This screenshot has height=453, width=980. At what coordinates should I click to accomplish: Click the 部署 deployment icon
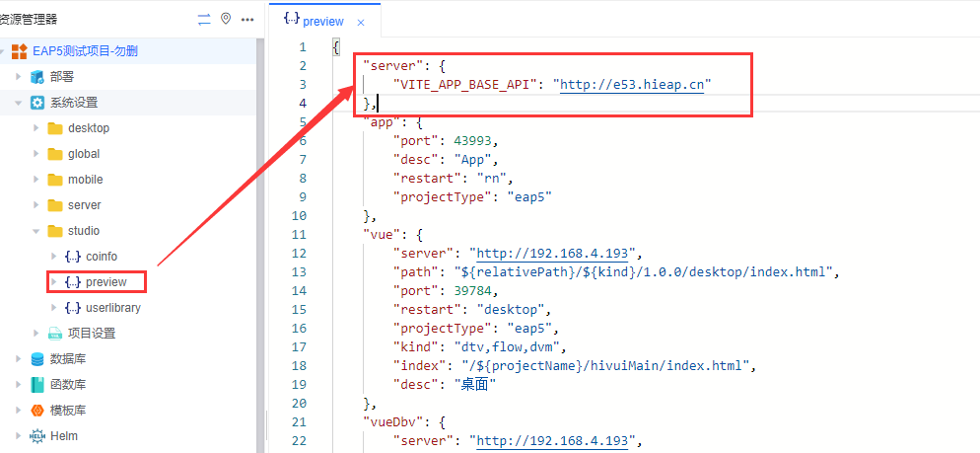37,77
